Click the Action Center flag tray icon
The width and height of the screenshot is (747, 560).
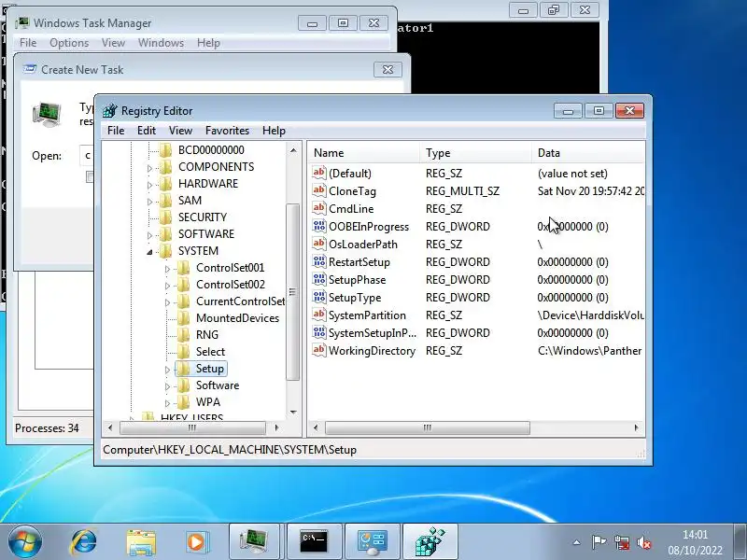click(x=599, y=542)
